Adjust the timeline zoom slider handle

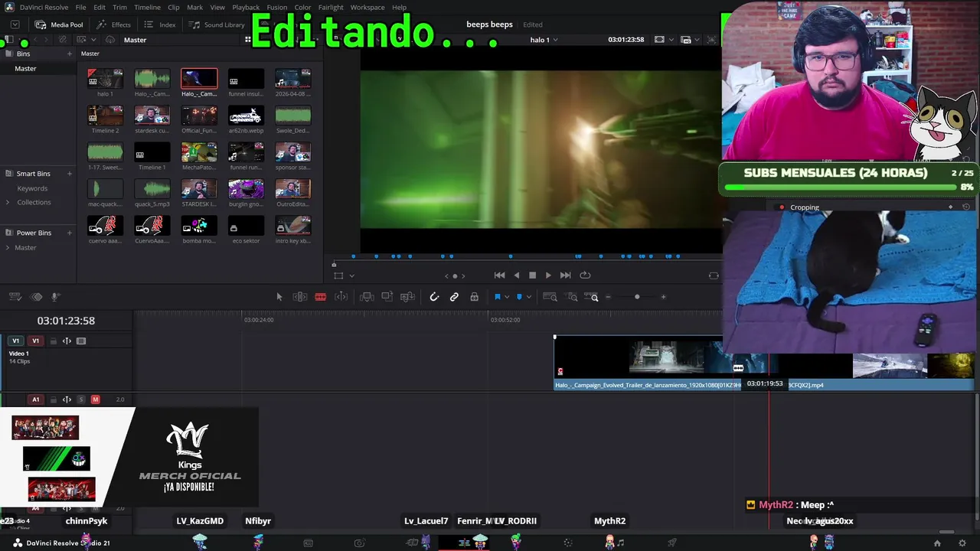click(x=637, y=297)
